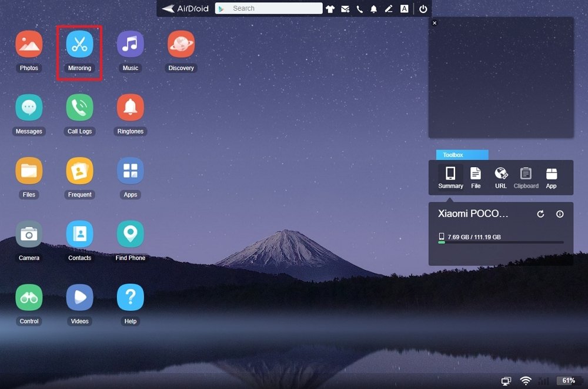
Task: Click the 7.69 GB / 111.19 GB storage text
Action: point(474,237)
